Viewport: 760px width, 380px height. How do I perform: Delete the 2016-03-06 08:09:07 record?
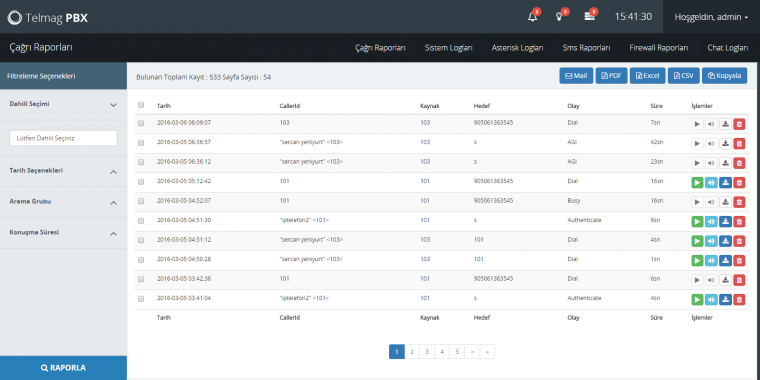pyautogui.click(x=739, y=124)
